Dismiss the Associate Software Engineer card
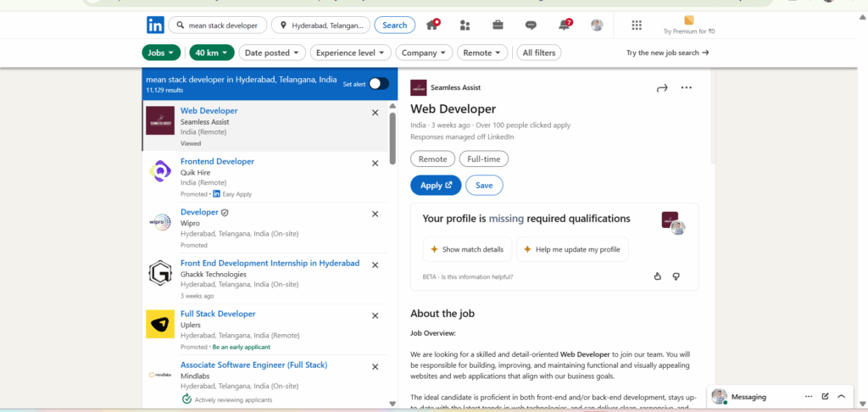The image size is (868, 412). coord(375,366)
